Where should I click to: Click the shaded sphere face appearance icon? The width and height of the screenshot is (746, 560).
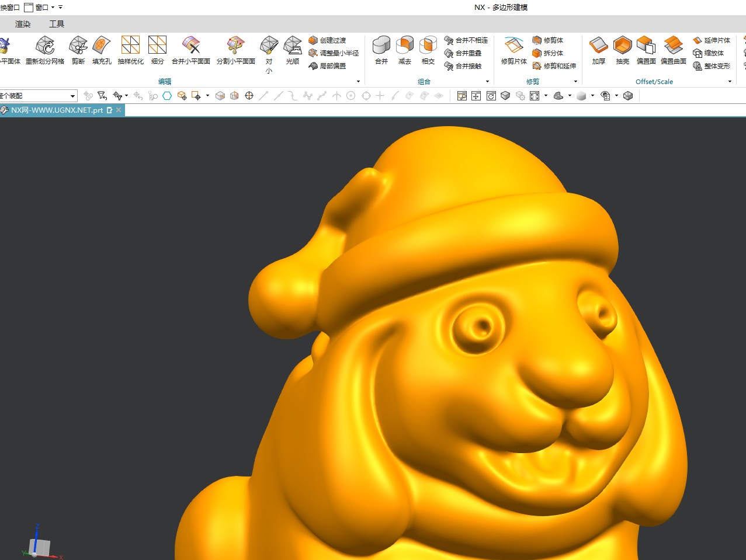(581, 96)
